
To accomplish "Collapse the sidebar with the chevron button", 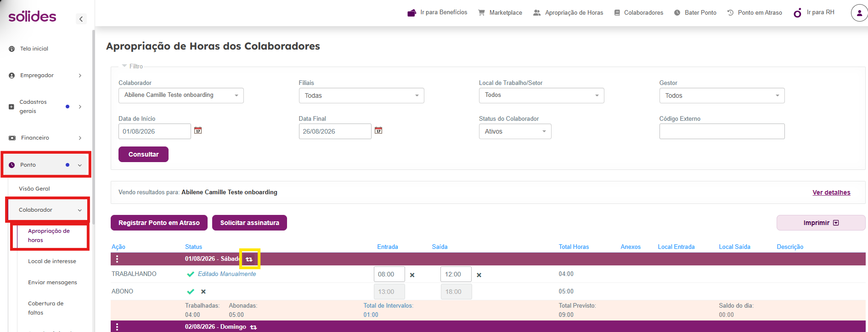I will point(81,19).
